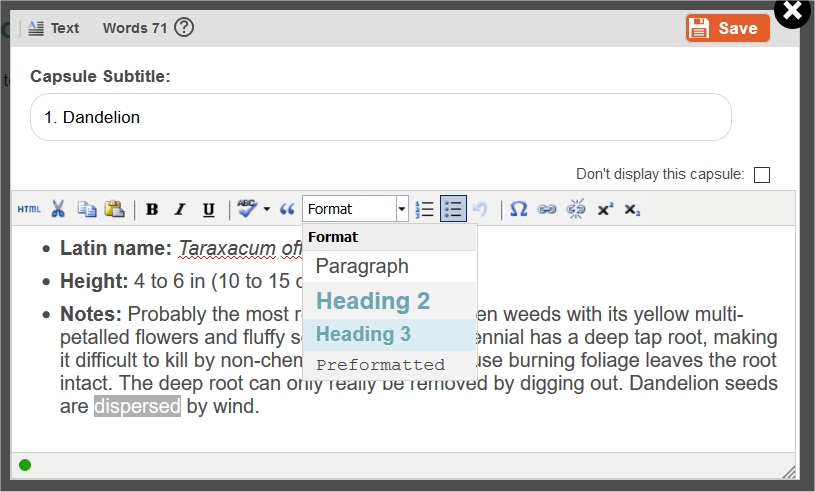
Task: Remove link with unlink icon
Action: coord(576,209)
